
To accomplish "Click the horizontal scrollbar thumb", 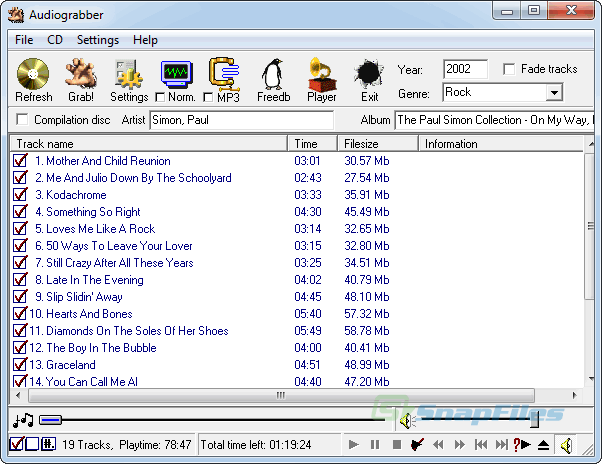I will [281, 395].
